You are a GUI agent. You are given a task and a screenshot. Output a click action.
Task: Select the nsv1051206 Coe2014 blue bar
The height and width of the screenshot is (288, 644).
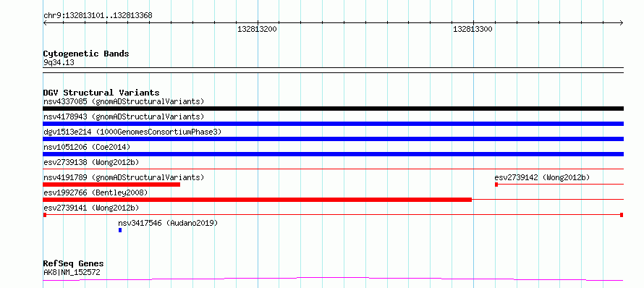333,154
